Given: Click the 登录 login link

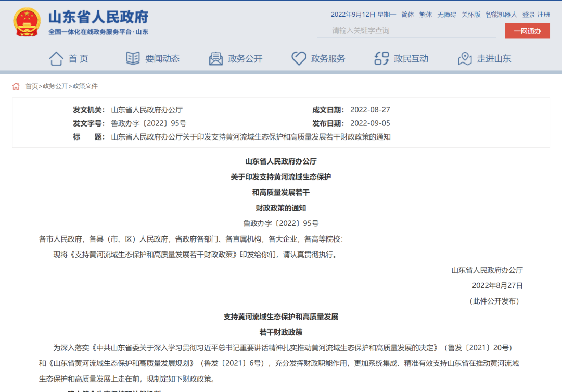Looking at the screenshot, I should tap(528, 15).
